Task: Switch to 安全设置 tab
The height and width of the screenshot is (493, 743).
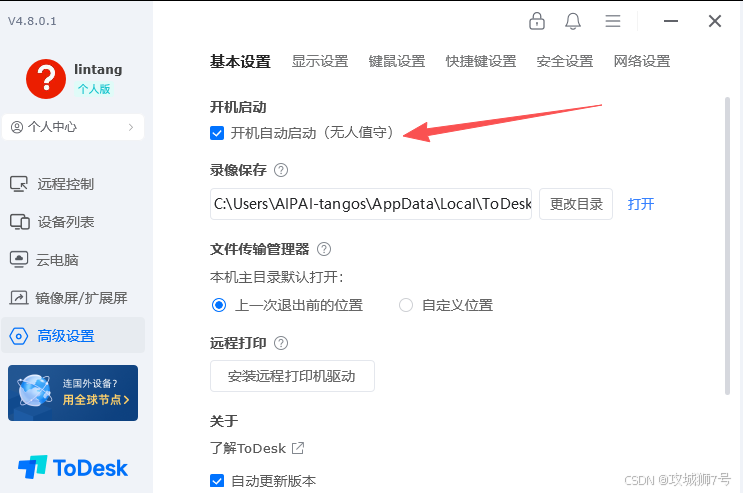Action: [x=565, y=61]
